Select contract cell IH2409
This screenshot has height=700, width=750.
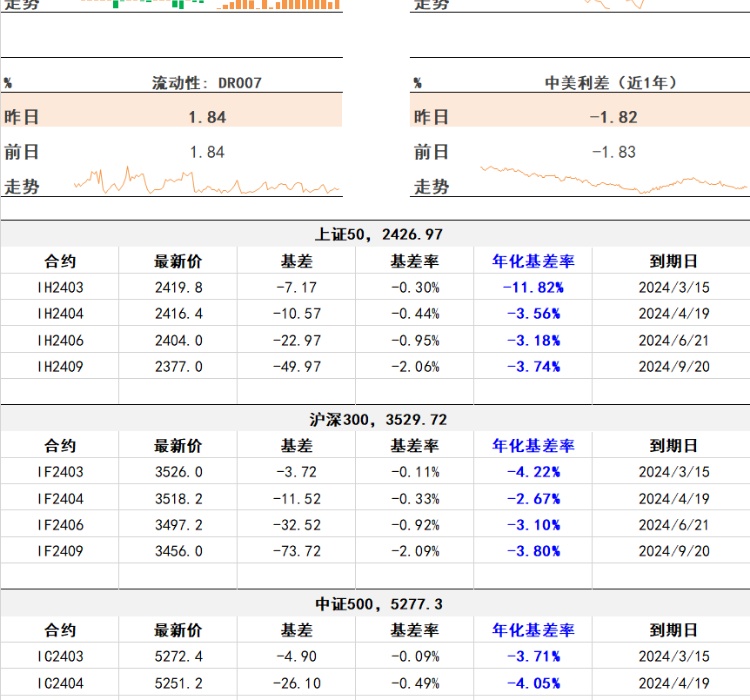pyautogui.click(x=60, y=367)
